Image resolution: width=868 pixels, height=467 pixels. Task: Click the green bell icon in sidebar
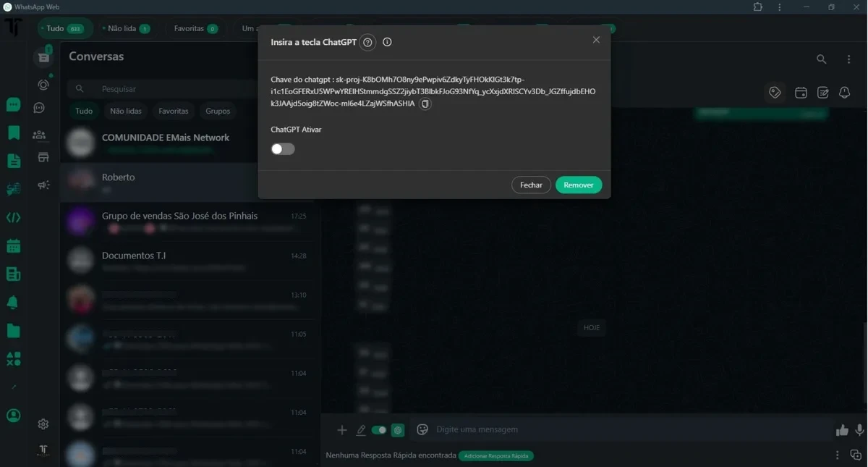tap(13, 303)
